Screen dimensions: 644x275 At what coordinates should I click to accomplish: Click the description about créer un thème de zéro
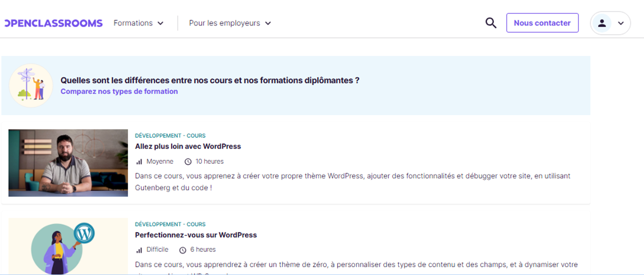[357, 268]
